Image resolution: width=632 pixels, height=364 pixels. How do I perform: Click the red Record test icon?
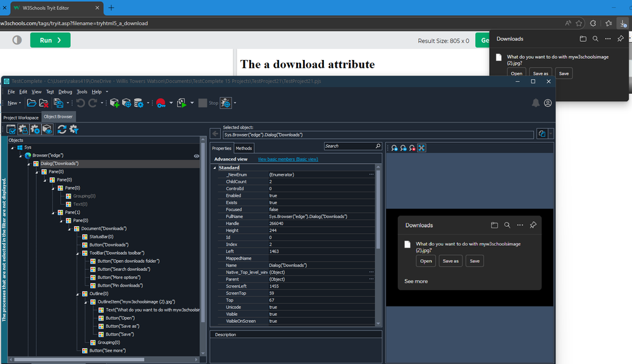161,102
